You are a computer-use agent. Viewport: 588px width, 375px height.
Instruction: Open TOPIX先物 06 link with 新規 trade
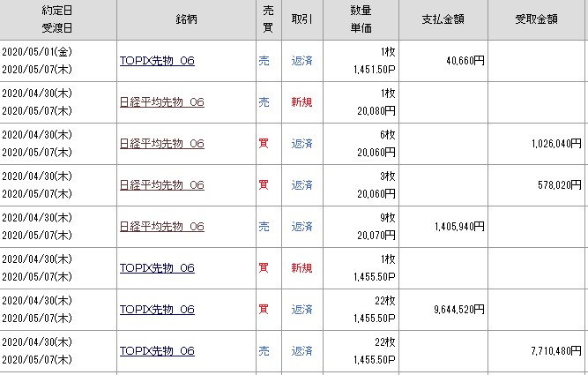coord(156,268)
